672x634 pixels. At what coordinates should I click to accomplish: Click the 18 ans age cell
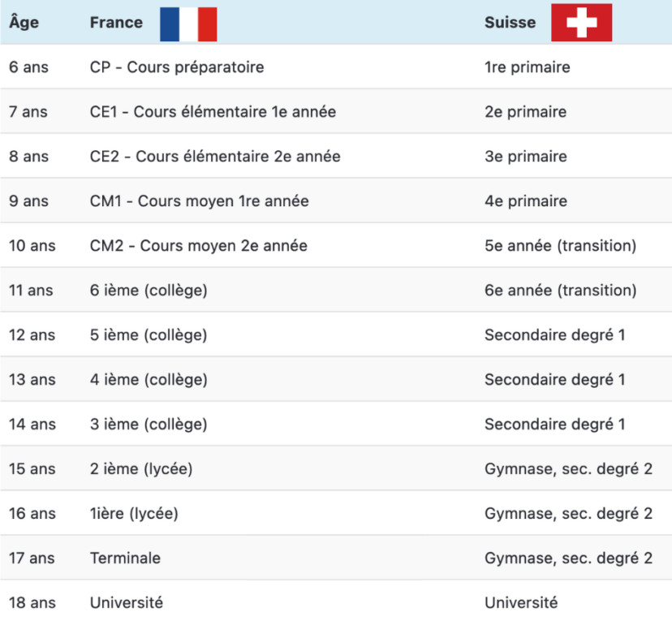coord(32,603)
